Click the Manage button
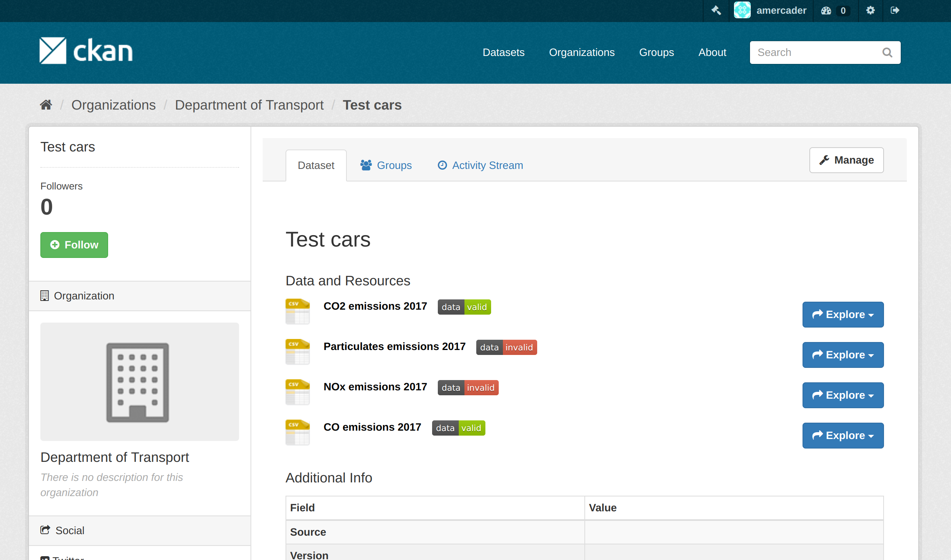 (x=846, y=160)
